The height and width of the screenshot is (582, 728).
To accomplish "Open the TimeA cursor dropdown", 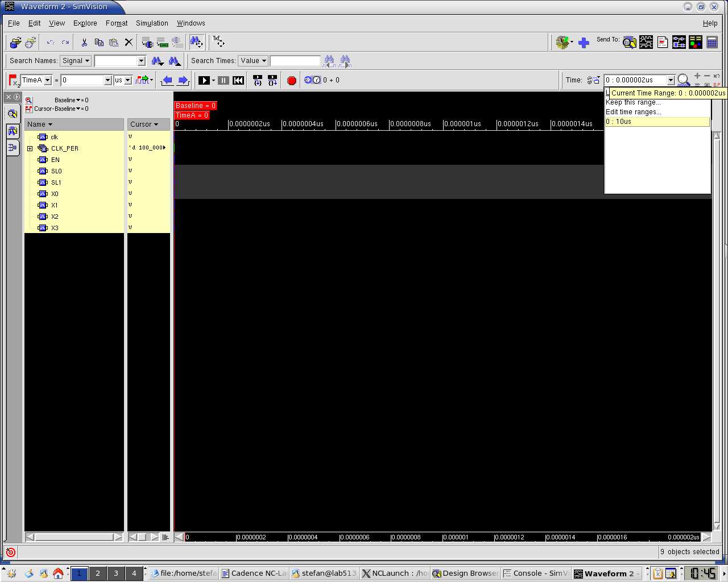I will [x=48, y=80].
